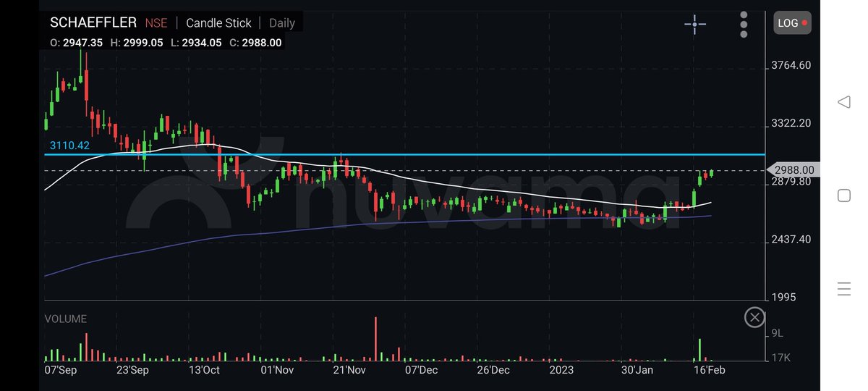Close the Volume indicator panel
This screenshot has height=391, width=868.
click(x=754, y=317)
